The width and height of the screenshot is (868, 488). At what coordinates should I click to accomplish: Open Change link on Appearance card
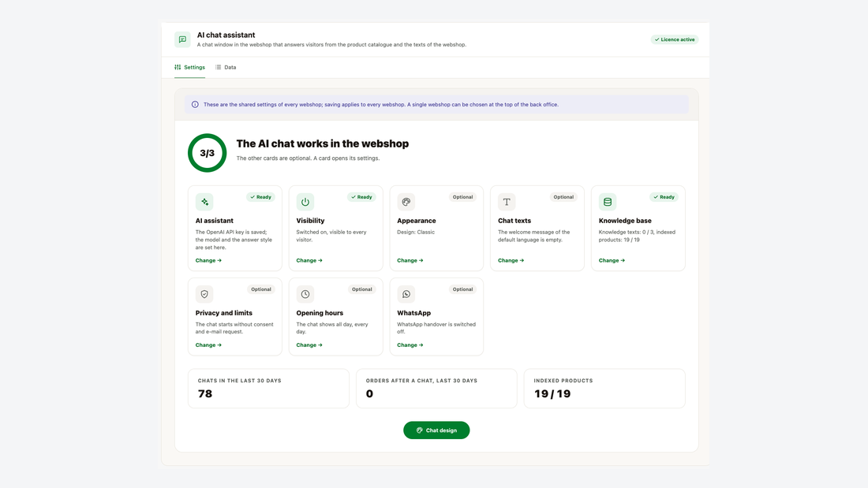(x=410, y=261)
